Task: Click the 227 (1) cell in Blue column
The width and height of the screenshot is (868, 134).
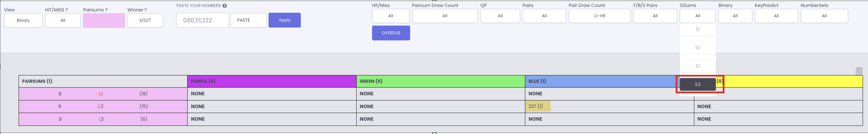Action: click(538, 106)
